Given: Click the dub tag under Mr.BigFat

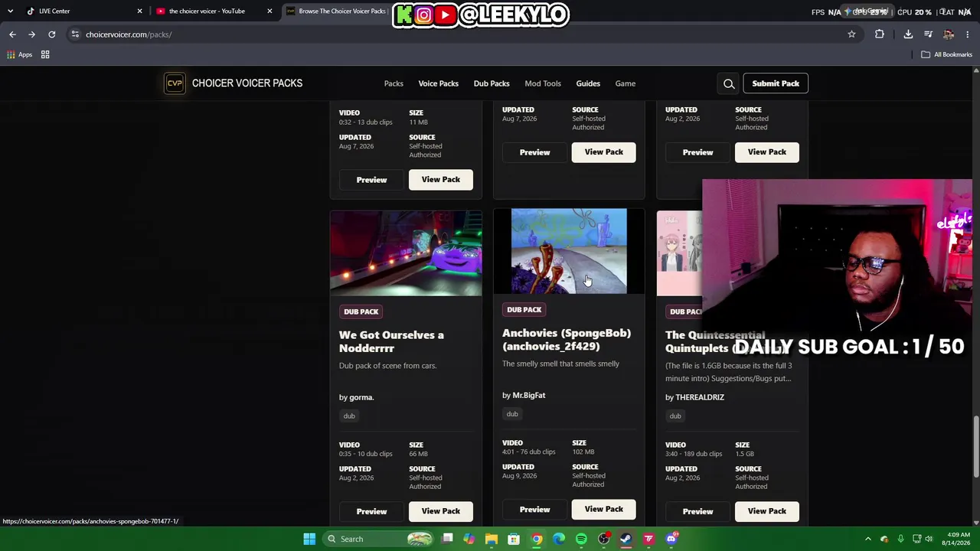Looking at the screenshot, I should (x=512, y=415).
